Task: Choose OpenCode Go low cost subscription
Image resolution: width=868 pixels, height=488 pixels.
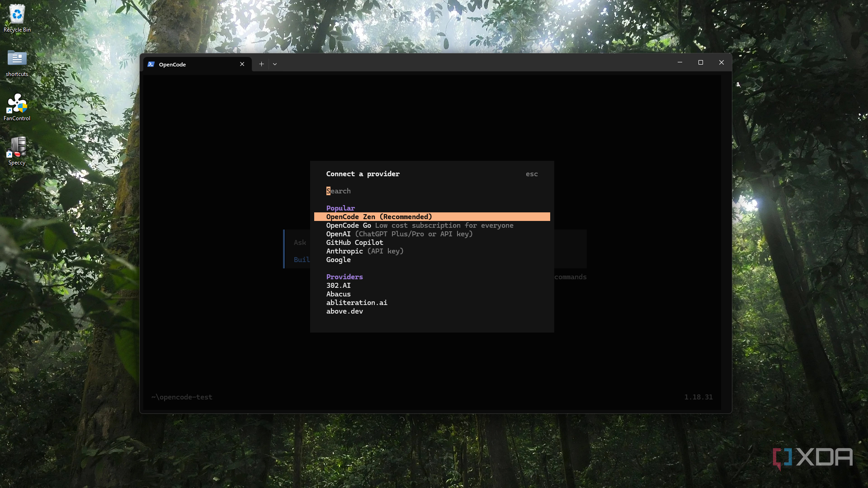Action: 432,225
